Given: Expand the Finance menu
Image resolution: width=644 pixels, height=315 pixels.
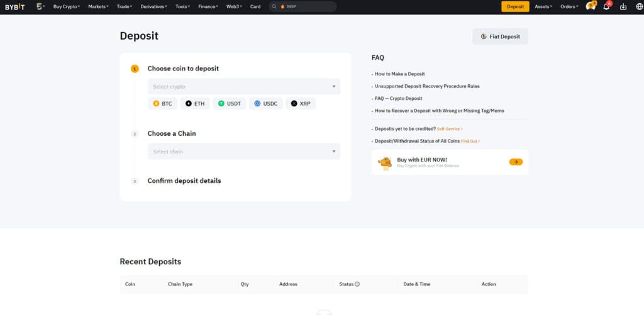Looking at the screenshot, I should click(208, 6).
